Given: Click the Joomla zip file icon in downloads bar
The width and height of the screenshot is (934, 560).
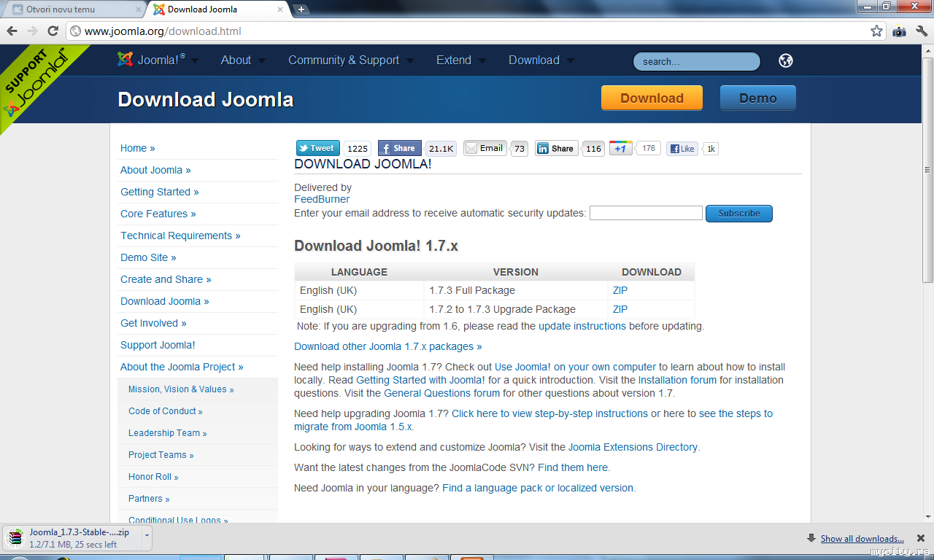Looking at the screenshot, I should click(15, 538).
